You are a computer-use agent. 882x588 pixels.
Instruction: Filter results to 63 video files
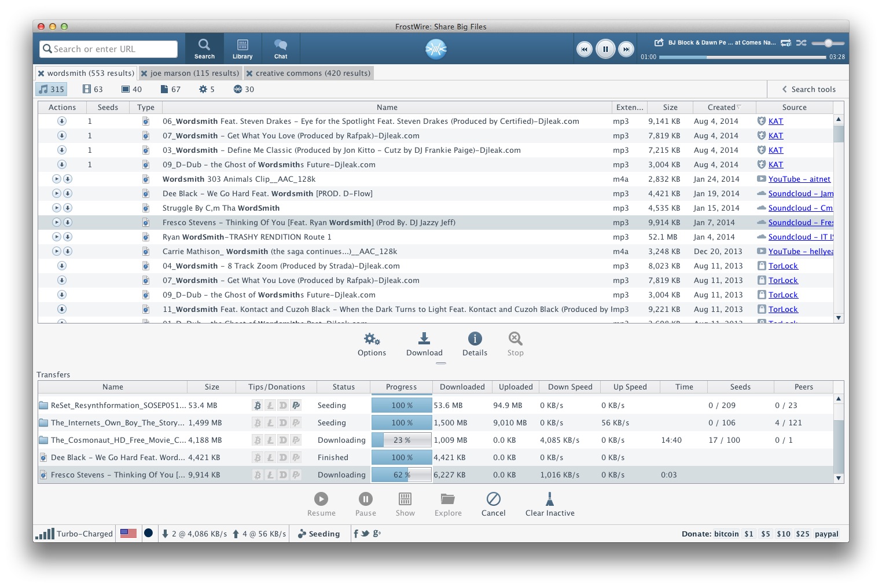click(x=93, y=89)
